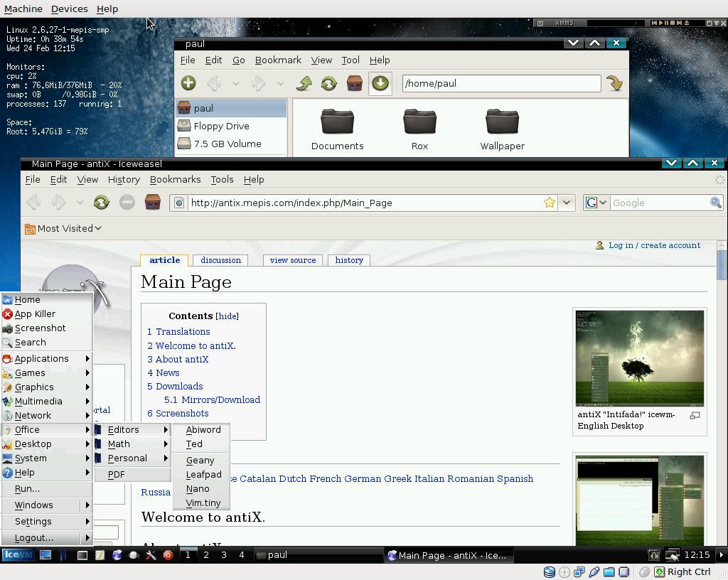Open the search engine selector dropdown
The image size is (728, 580).
point(596,203)
